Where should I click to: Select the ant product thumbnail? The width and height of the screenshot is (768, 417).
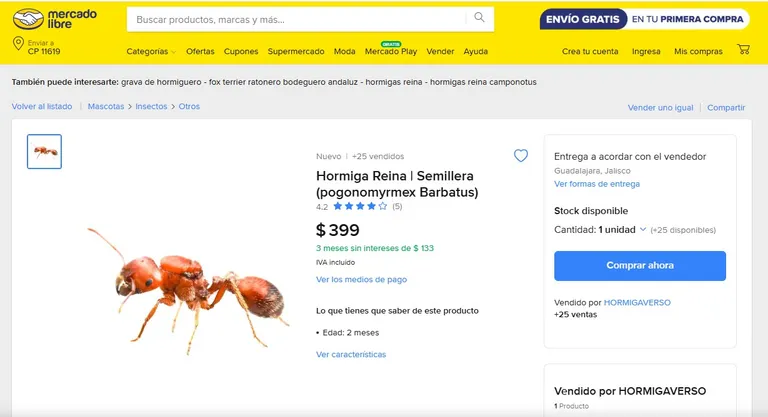[x=45, y=151]
